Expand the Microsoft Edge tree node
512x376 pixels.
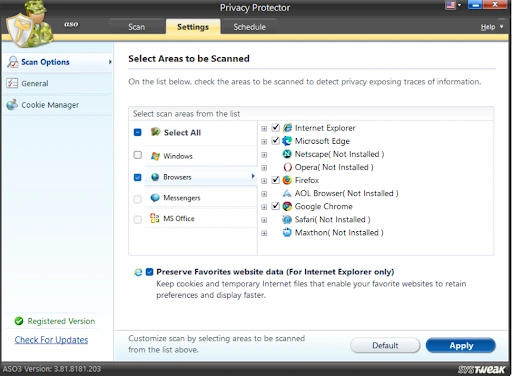tap(264, 142)
